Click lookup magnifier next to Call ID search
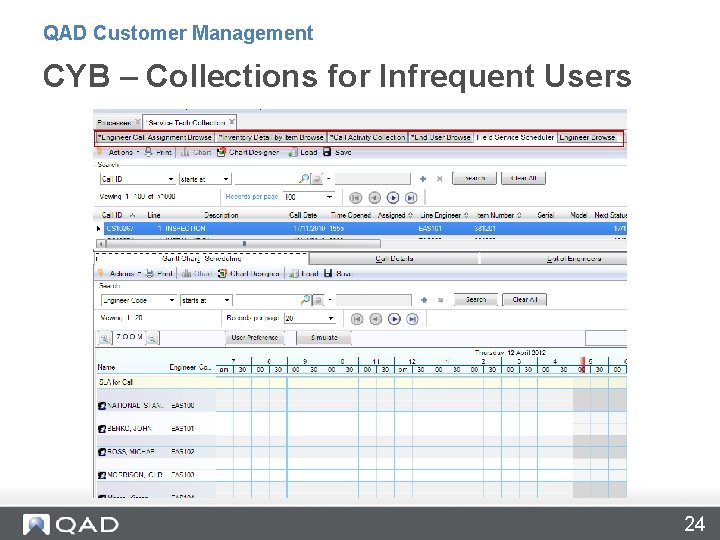The width and height of the screenshot is (720, 540). pos(303,179)
